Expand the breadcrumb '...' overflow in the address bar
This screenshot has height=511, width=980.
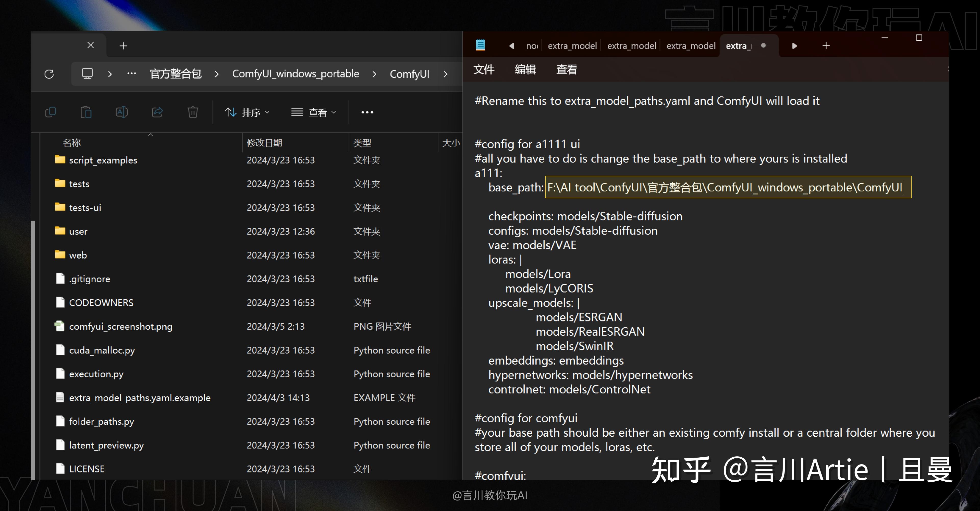point(131,74)
